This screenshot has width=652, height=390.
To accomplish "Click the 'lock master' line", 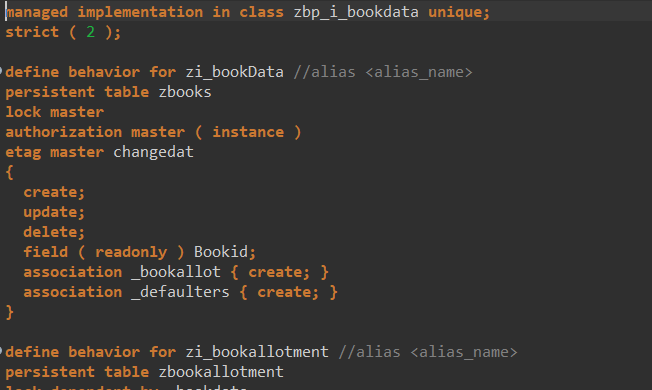I will (54, 112).
